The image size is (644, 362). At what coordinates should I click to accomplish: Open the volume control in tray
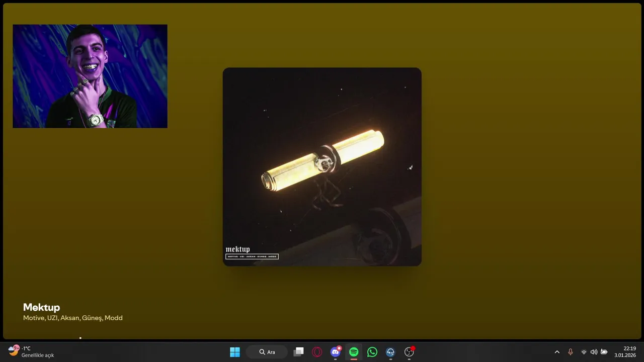[x=594, y=352]
